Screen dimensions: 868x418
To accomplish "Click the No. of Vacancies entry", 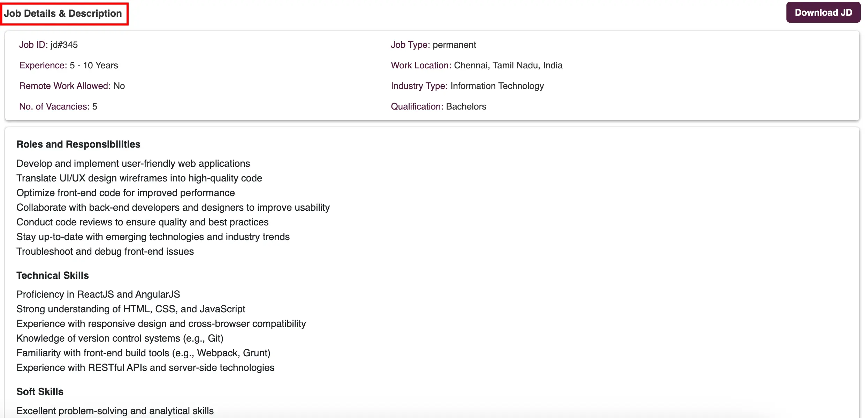I will tap(58, 106).
